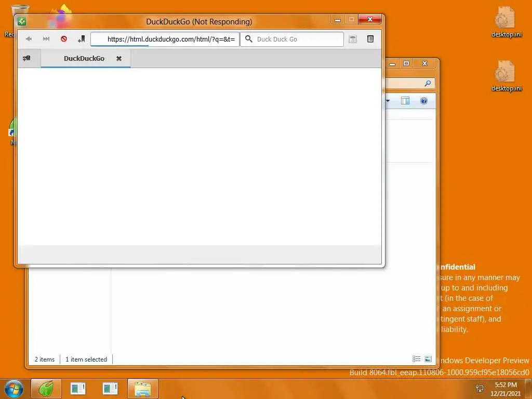Open File Explorer from the taskbar
The image size is (532, 399).
coord(142,389)
